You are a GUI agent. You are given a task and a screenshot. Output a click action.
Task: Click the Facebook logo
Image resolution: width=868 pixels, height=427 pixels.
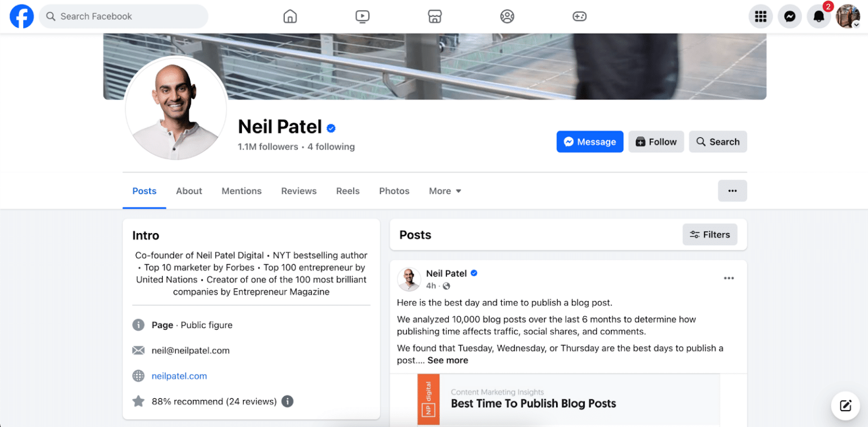click(x=21, y=16)
